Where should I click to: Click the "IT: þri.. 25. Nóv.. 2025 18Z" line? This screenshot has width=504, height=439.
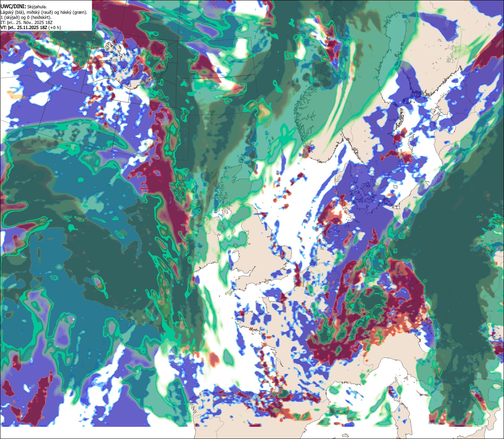(27, 22)
